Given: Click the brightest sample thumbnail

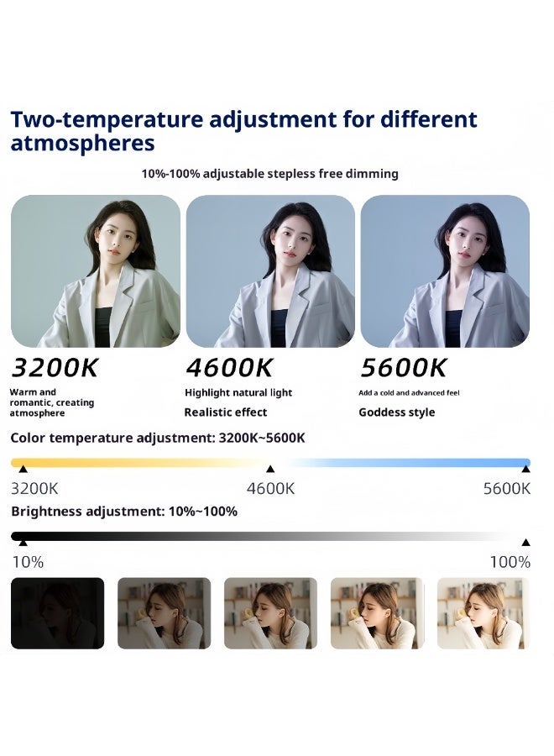Looking at the screenshot, I should pyautogui.click(x=483, y=613).
